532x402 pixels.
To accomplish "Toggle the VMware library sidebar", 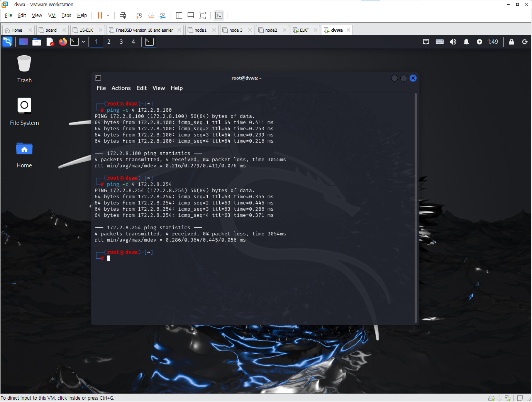I will tap(179, 15).
